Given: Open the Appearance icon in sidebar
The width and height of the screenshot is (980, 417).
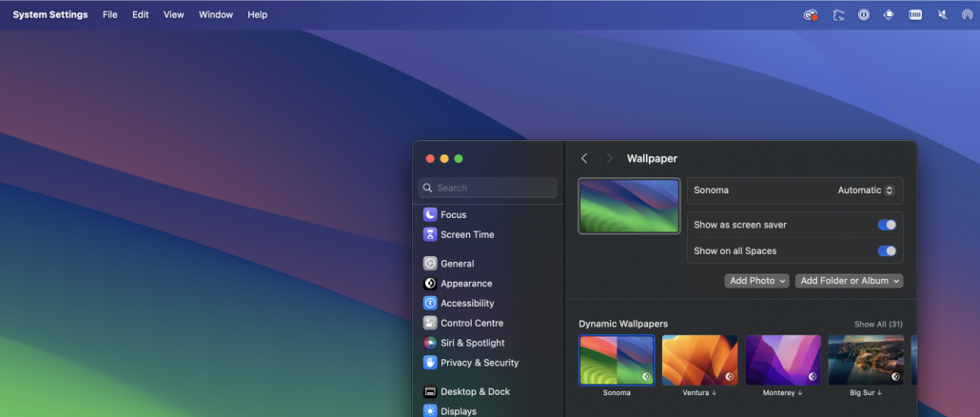Looking at the screenshot, I should [430, 283].
